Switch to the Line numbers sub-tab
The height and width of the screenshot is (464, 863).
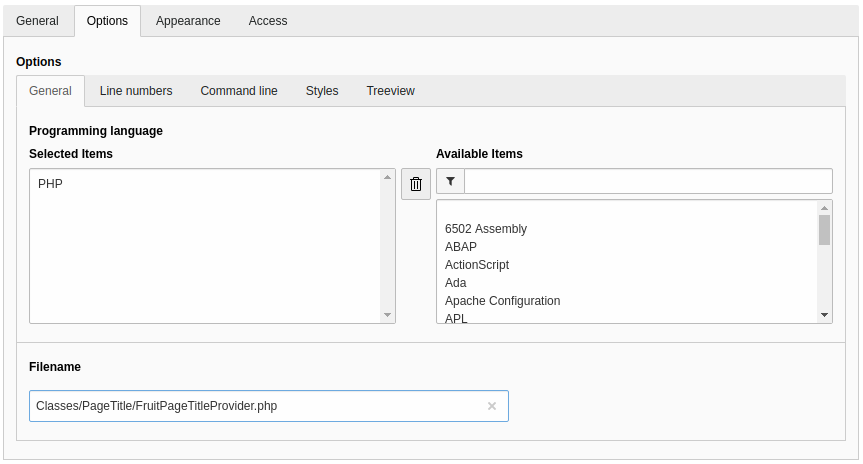tap(136, 91)
